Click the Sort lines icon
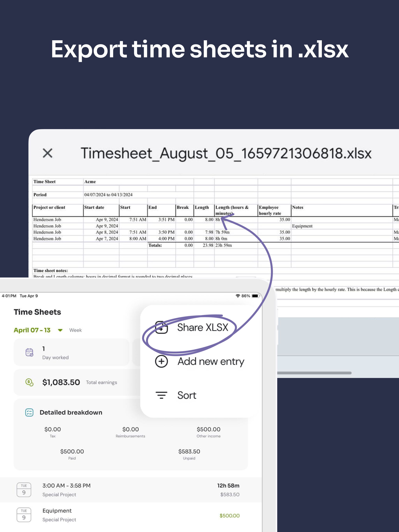 click(x=161, y=395)
